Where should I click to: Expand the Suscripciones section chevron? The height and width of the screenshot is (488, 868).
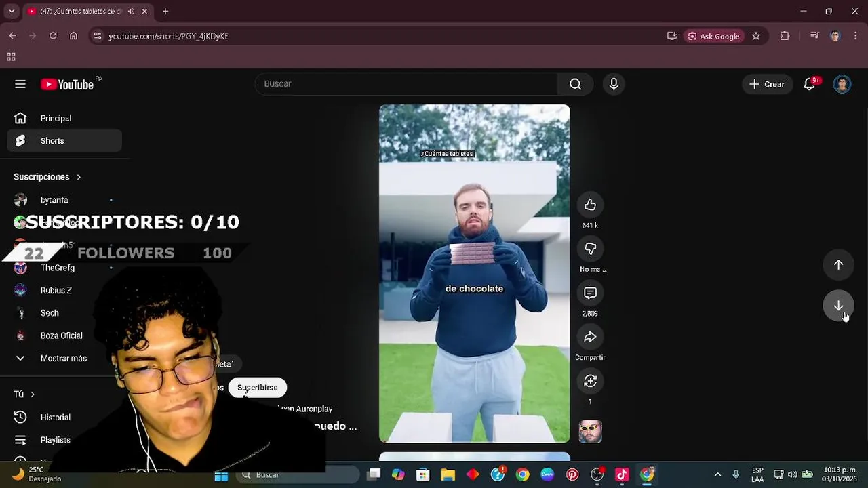(79, 177)
